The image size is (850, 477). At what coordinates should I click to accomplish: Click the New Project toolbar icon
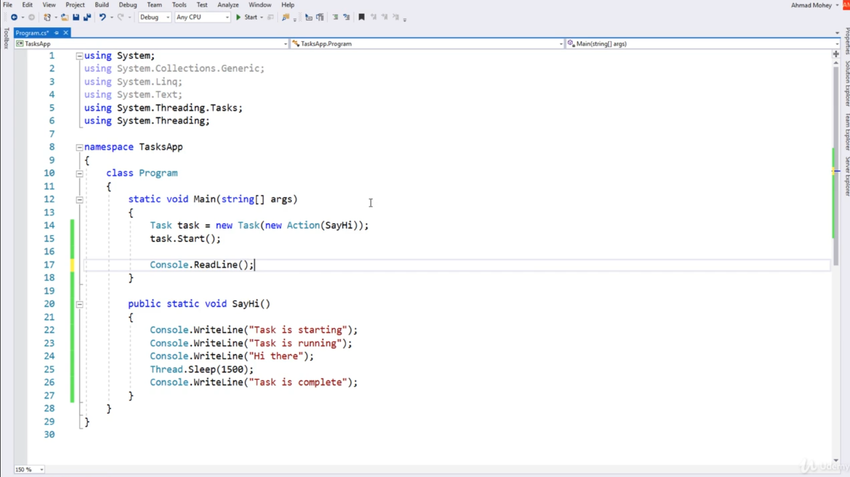point(47,17)
